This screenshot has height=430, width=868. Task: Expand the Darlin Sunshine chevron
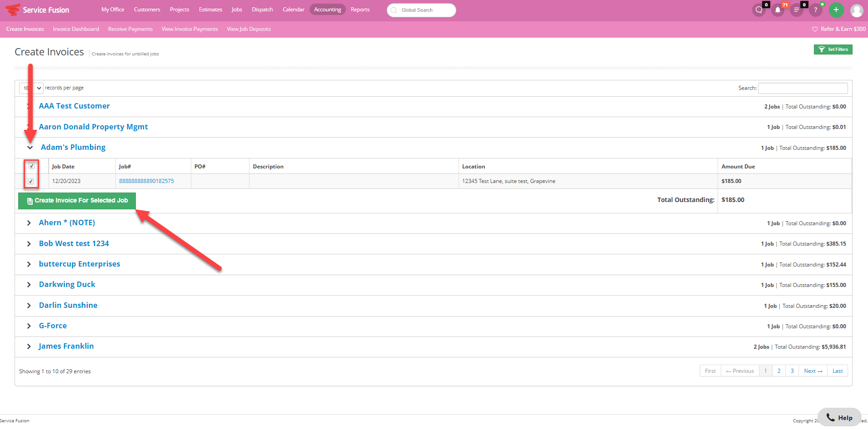tap(29, 306)
